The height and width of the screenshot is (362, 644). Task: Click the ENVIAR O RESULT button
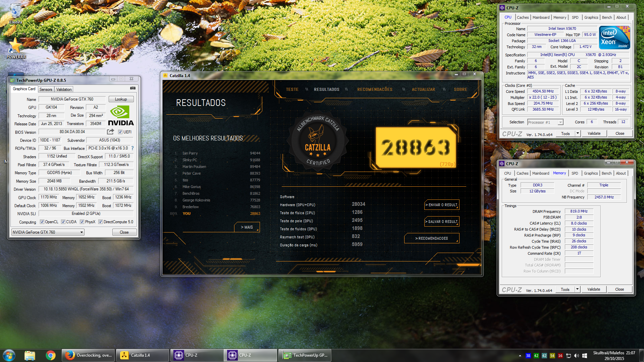[441, 205]
